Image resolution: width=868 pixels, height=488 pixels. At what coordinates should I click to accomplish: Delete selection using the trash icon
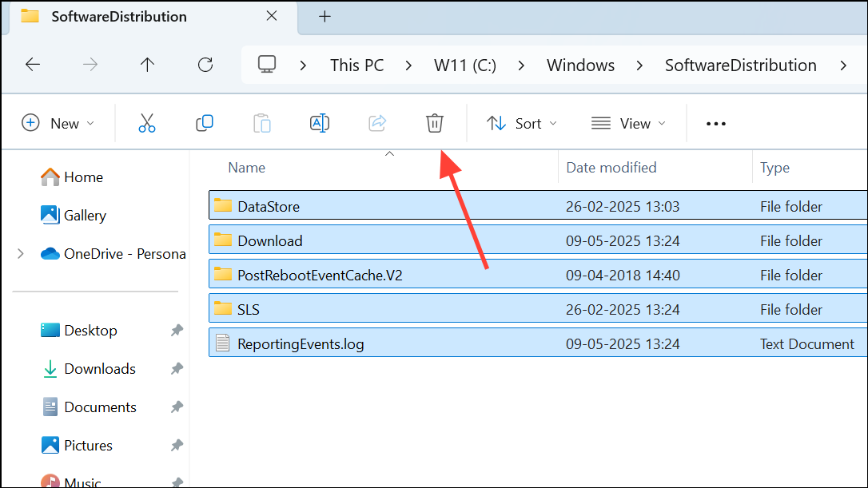pos(434,123)
